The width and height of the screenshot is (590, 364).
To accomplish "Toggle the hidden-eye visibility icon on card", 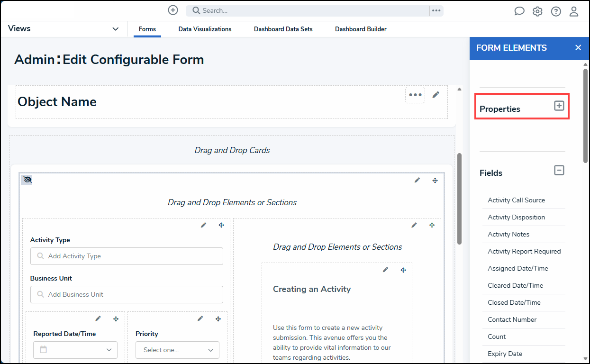I will point(27,180).
